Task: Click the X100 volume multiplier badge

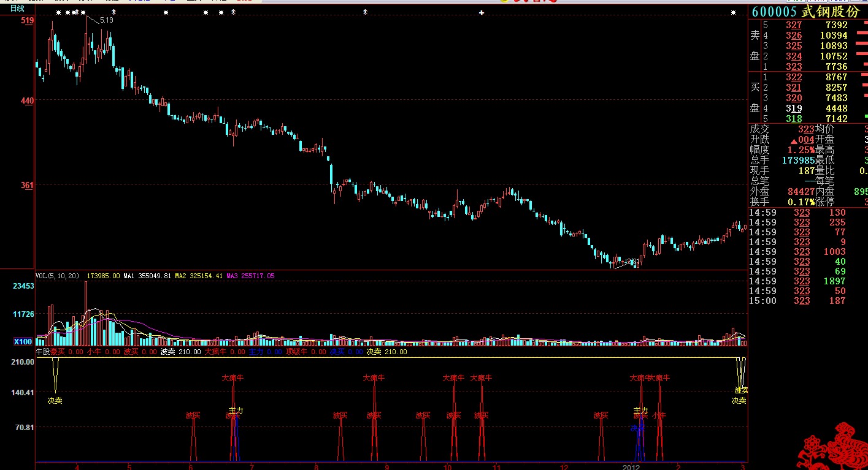Action: click(23, 341)
